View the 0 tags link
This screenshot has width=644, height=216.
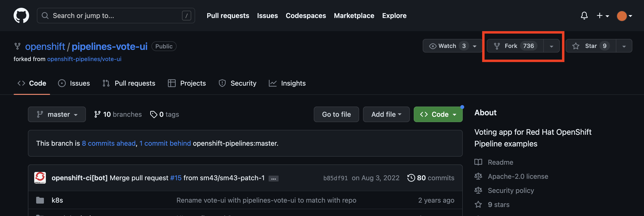click(x=164, y=114)
